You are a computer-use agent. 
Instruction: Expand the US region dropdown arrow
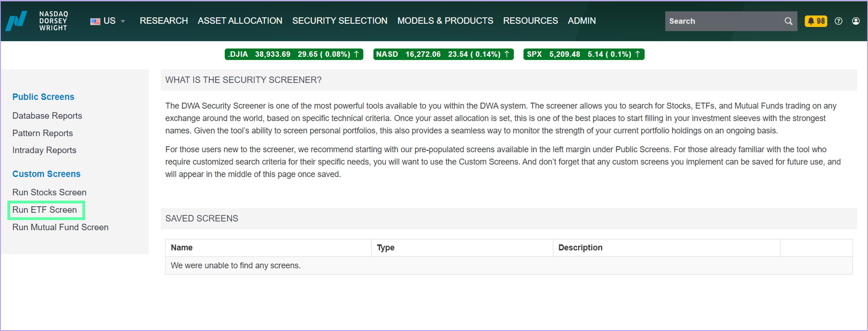[123, 22]
